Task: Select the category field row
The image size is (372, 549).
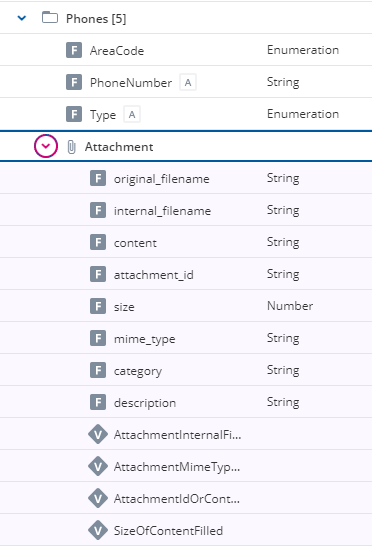Action: [186, 370]
